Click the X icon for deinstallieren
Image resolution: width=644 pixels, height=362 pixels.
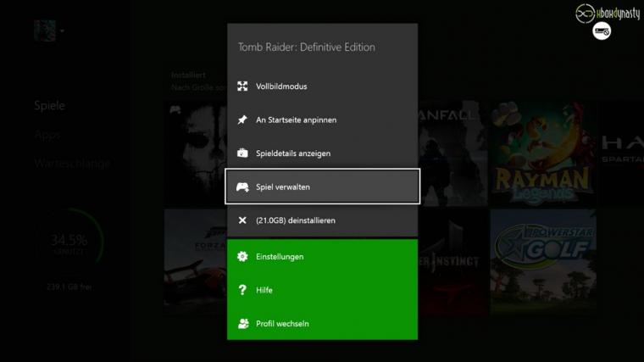(242, 220)
